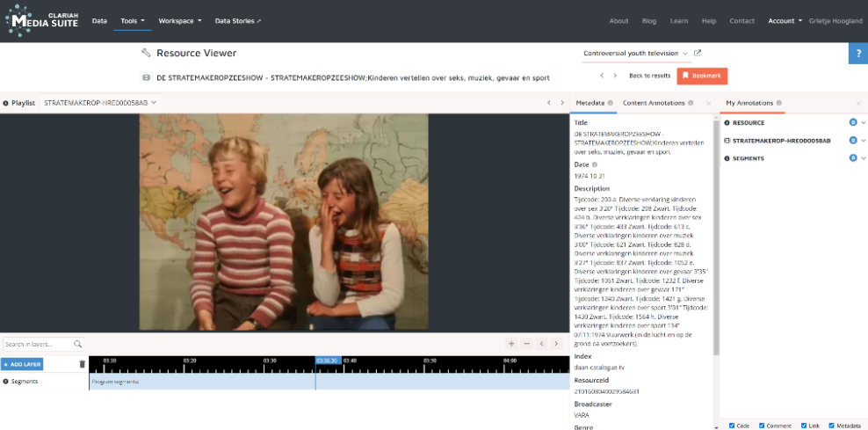
Task: Open the playlist STRATEMAKEROP-HRE000058AB dropdown
Action: point(100,103)
